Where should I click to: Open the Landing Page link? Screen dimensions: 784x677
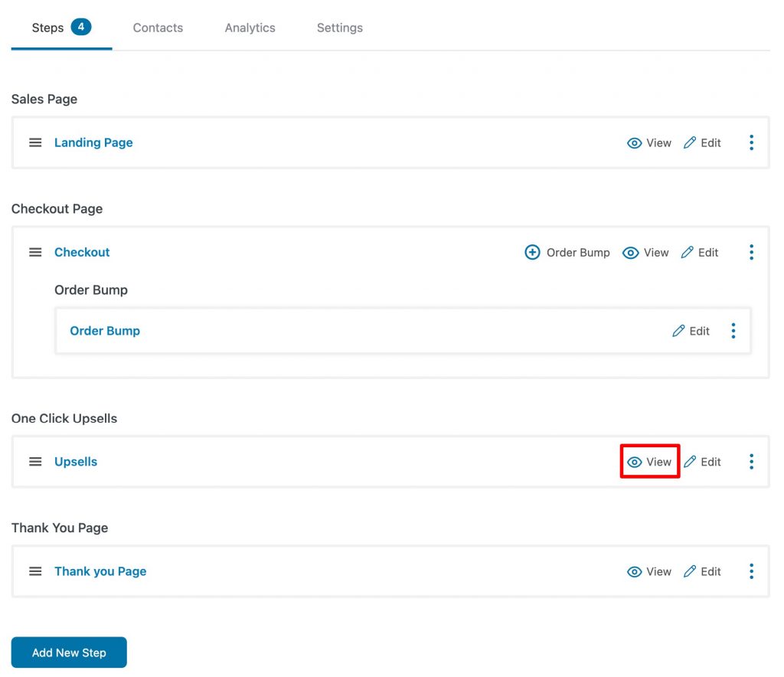tap(93, 143)
